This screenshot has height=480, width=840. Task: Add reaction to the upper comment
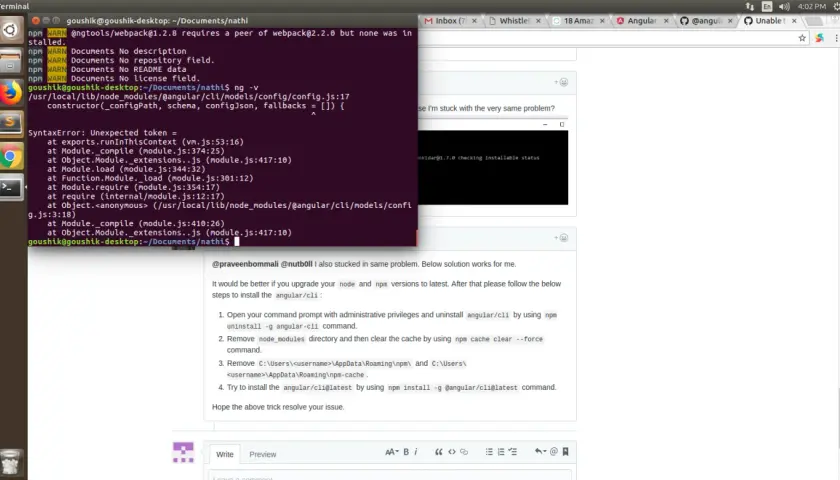[561, 82]
